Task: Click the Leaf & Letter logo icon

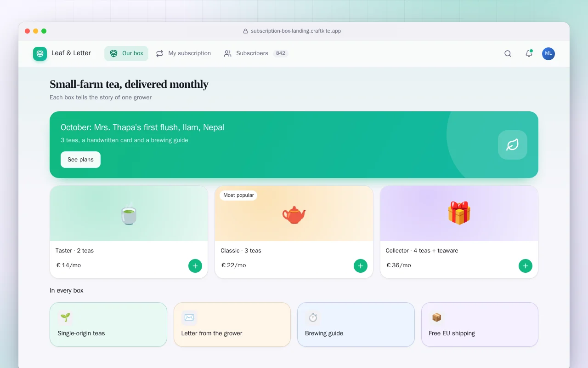Action: coord(40,54)
